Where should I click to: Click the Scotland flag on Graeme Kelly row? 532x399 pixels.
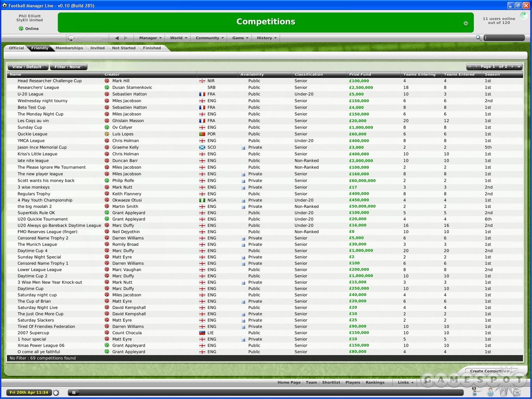pos(202,148)
